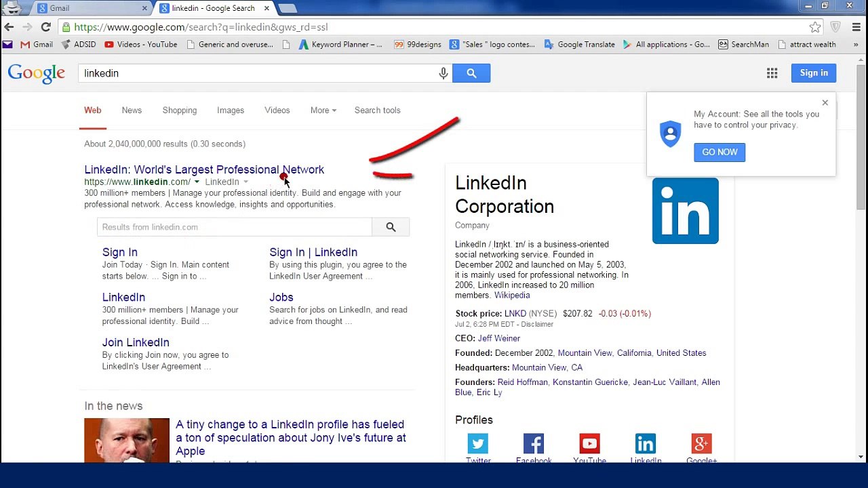The width and height of the screenshot is (868, 488).
Task: Open the Gmail bookmark in the bookmarks bar
Action: click(37, 44)
